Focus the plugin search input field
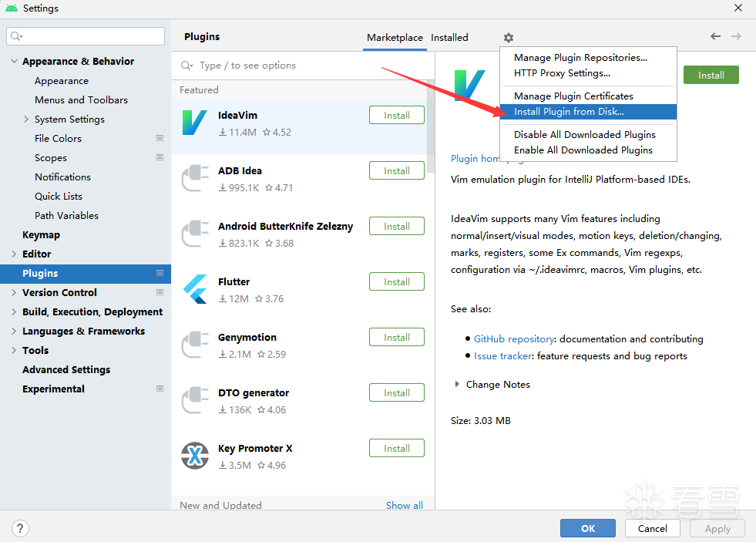Screen dimensions: 756x542 click(304, 66)
